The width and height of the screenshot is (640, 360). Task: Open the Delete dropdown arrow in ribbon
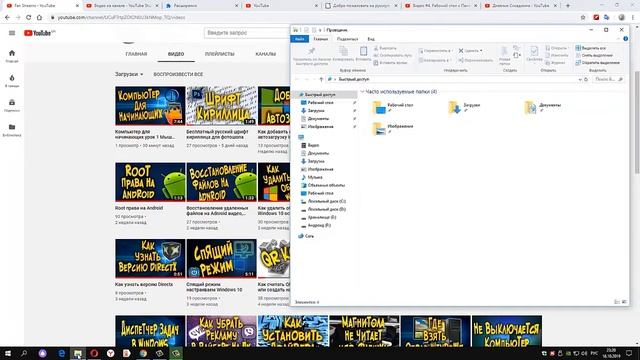click(481, 51)
